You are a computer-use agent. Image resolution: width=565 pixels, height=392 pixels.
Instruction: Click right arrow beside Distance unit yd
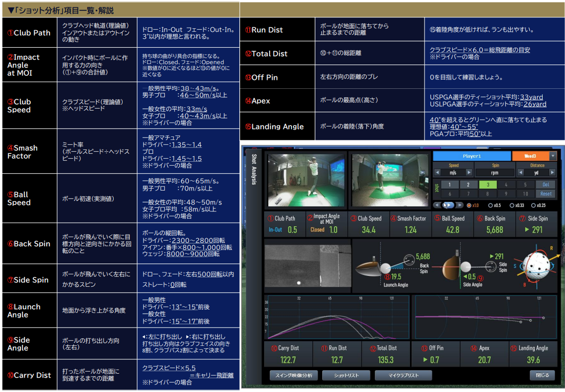tap(553, 173)
